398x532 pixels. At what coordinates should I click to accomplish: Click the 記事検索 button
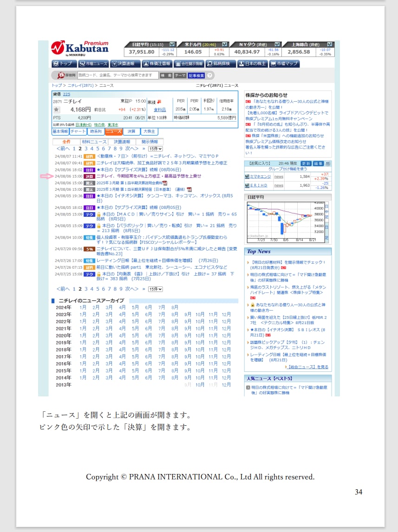point(196,75)
